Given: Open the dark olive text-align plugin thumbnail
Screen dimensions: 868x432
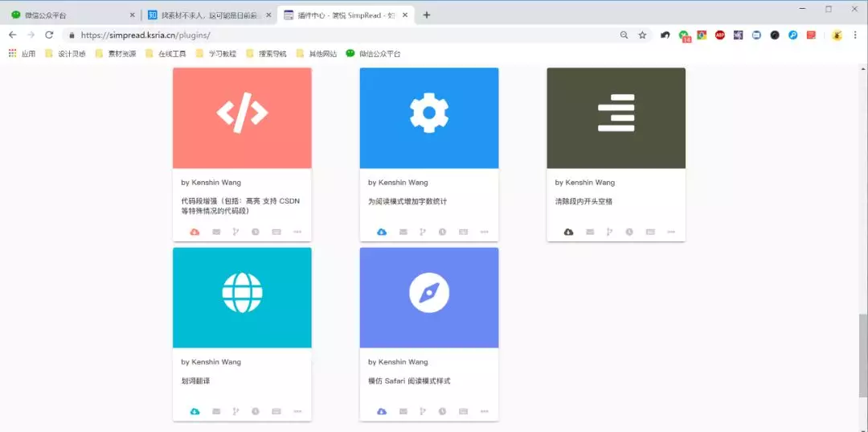Looking at the screenshot, I should pos(616,118).
